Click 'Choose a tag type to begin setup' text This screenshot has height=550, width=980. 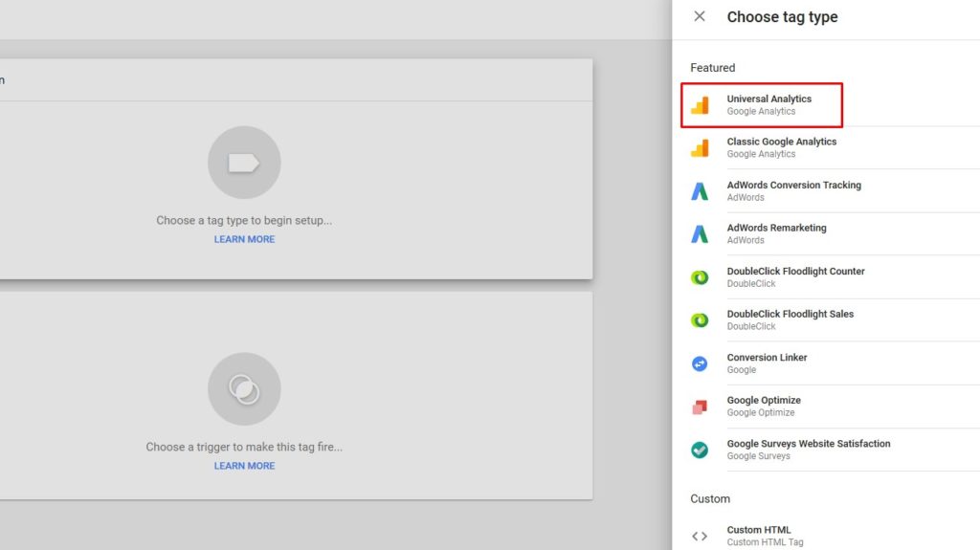(244, 221)
